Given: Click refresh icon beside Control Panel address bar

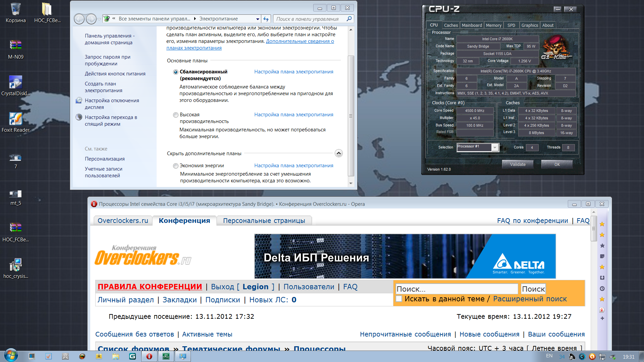Looking at the screenshot, I should tap(266, 19).
